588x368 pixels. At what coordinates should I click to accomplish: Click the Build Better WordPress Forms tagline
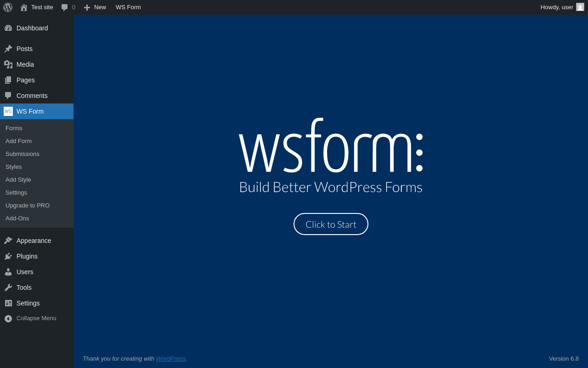pos(331,187)
